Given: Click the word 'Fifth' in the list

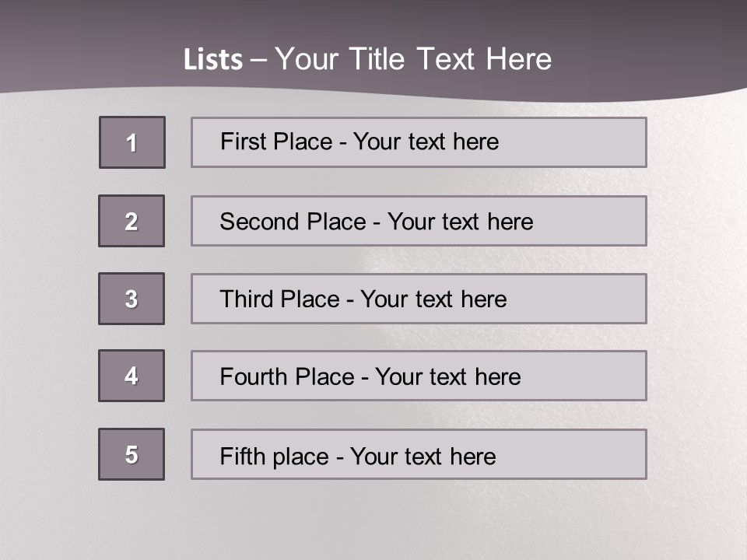Looking at the screenshot, I should 242,456.
